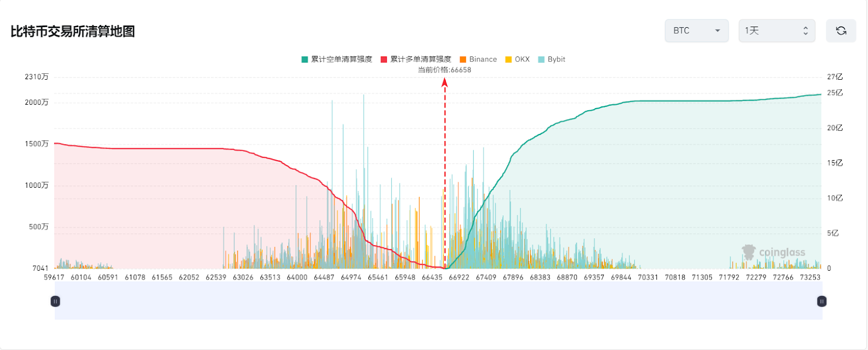The height and width of the screenshot is (350, 868).
Task: Click the 69357 x-axis price label
Action: [594, 277]
